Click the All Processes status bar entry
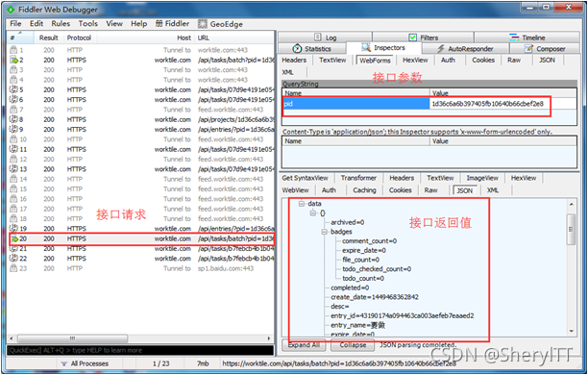The width and height of the screenshot is (588, 375). click(85, 363)
